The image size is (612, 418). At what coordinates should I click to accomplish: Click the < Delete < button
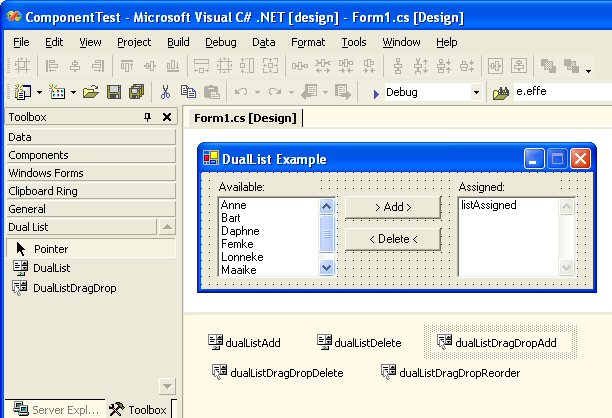[x=393, y=239]
